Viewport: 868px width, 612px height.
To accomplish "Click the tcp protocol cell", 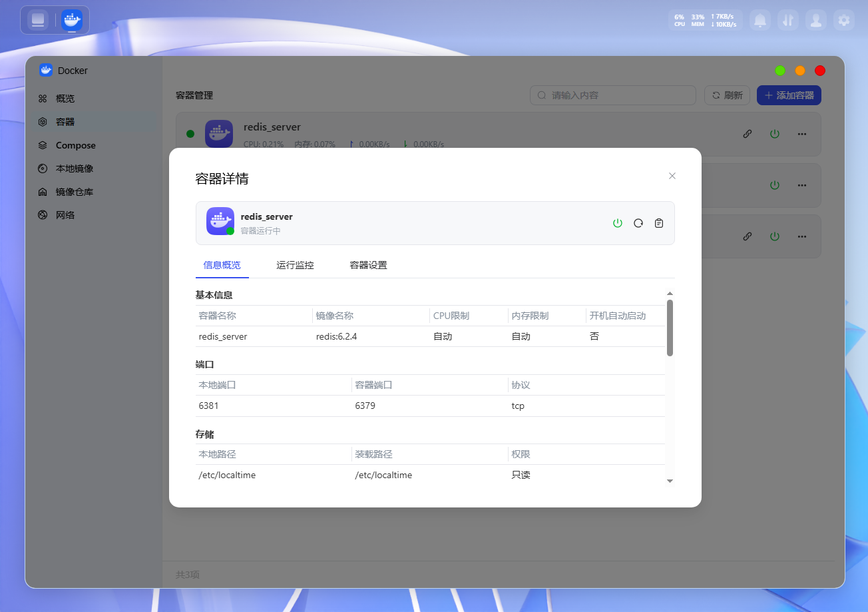I will (518, 406).
